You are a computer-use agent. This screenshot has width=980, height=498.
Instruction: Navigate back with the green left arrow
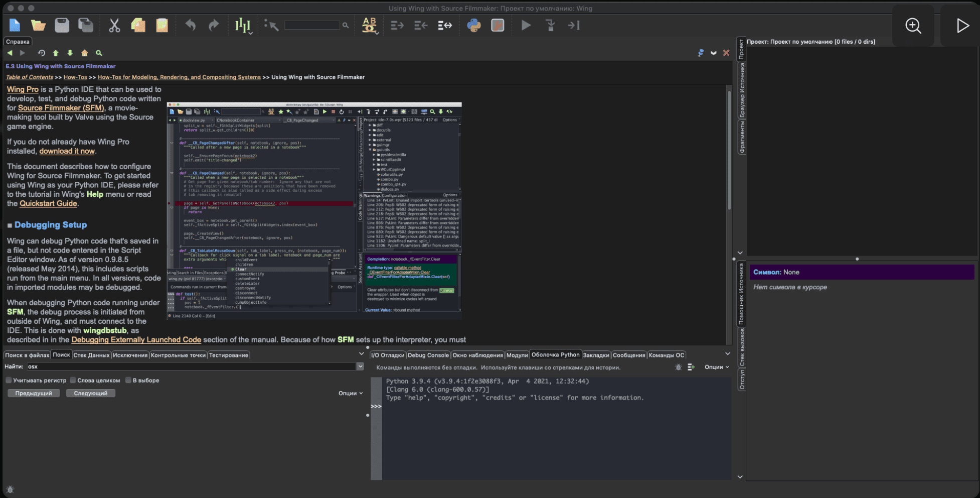[10, 53]
